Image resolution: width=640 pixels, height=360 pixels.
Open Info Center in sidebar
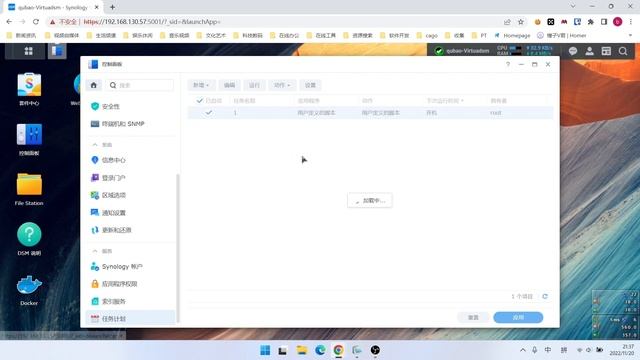[113, 160]
